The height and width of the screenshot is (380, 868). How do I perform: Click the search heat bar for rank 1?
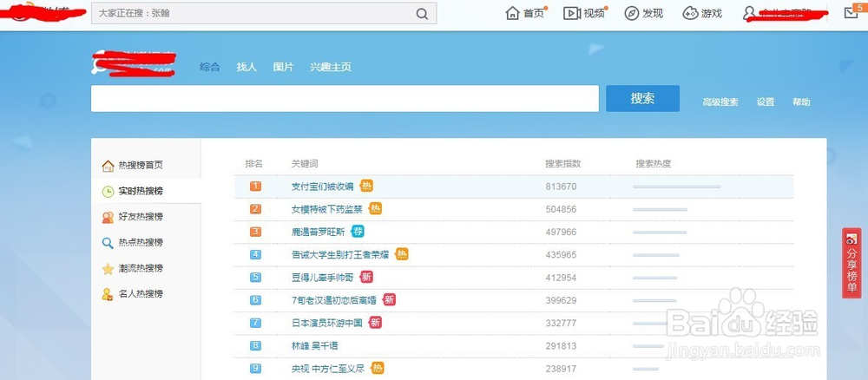point(676,187)
